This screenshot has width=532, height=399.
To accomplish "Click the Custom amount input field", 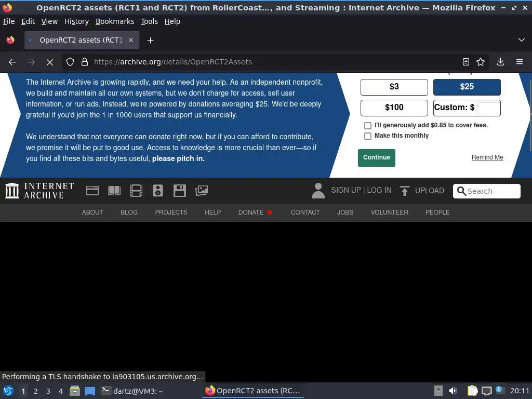I will [x=488, y=108].
